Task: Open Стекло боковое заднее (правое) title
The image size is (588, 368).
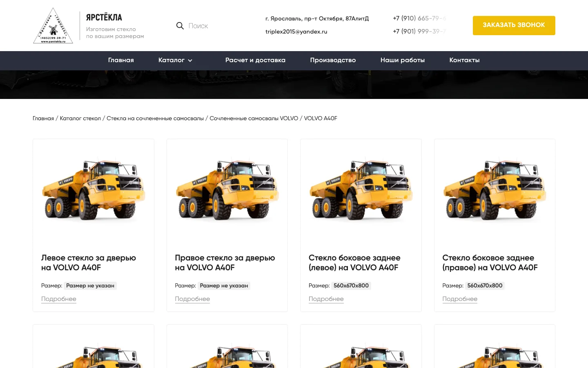Action: tap(490, 263)
